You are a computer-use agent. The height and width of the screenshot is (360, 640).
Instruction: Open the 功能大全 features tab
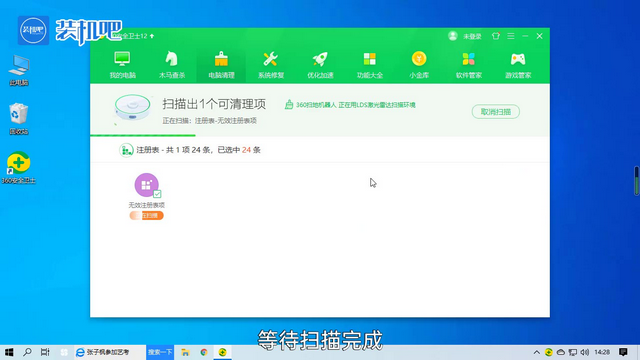(369, 64)
